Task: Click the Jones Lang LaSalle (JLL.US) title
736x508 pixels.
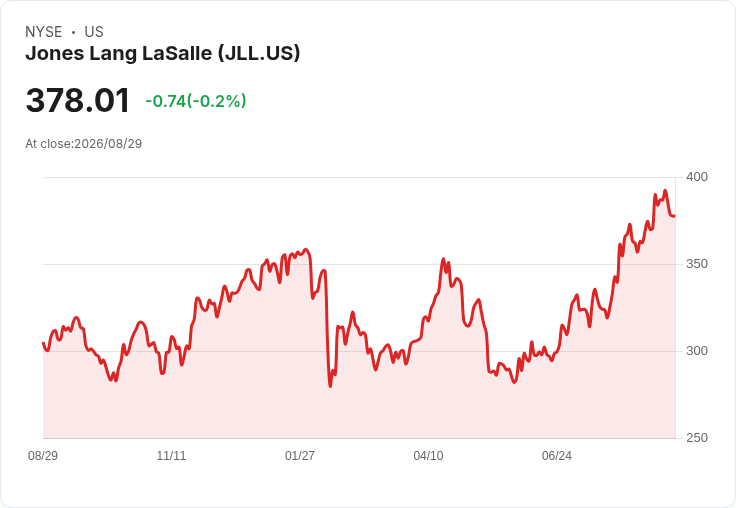Action: tap(162, 54)
